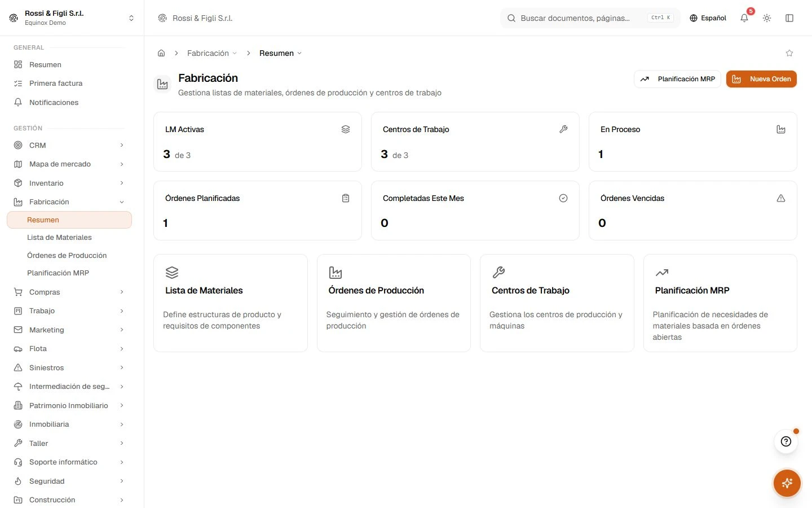Click the globe language icon

(x=694, y=18)
